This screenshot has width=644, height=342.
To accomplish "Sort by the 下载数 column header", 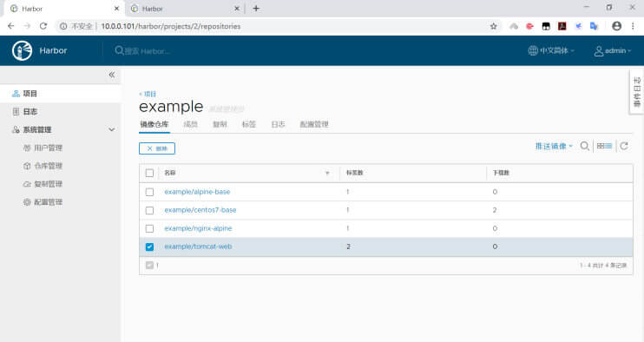I will [501, 173].
